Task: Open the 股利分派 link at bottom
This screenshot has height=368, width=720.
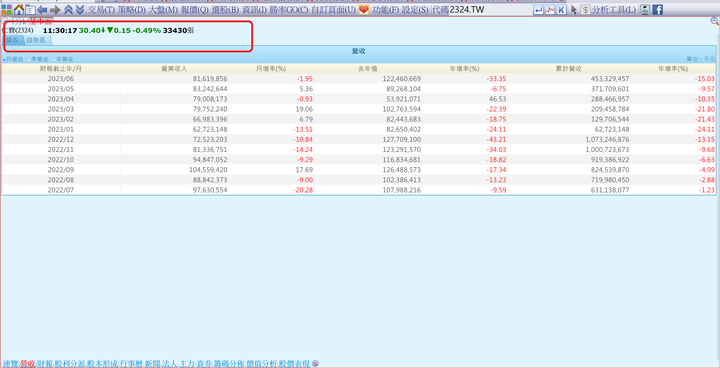Action: tap(70, 363)
